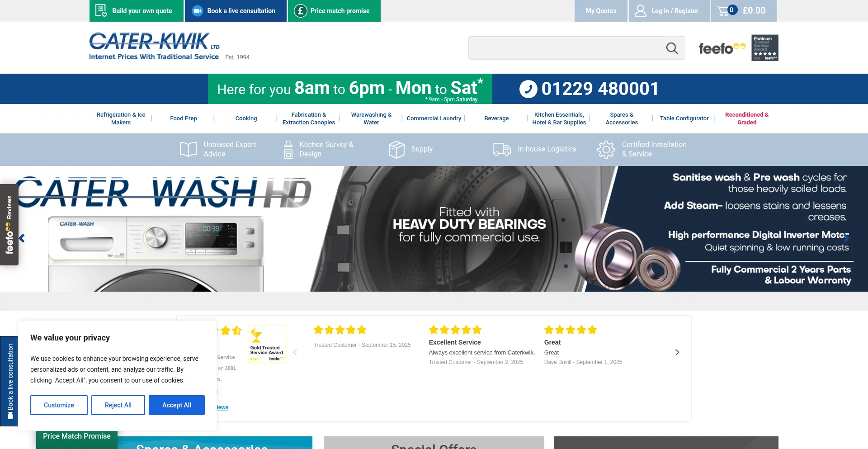This screenshot has width=868, height=449.
Task: Click phone number 01229 480001
Action: 600,89
